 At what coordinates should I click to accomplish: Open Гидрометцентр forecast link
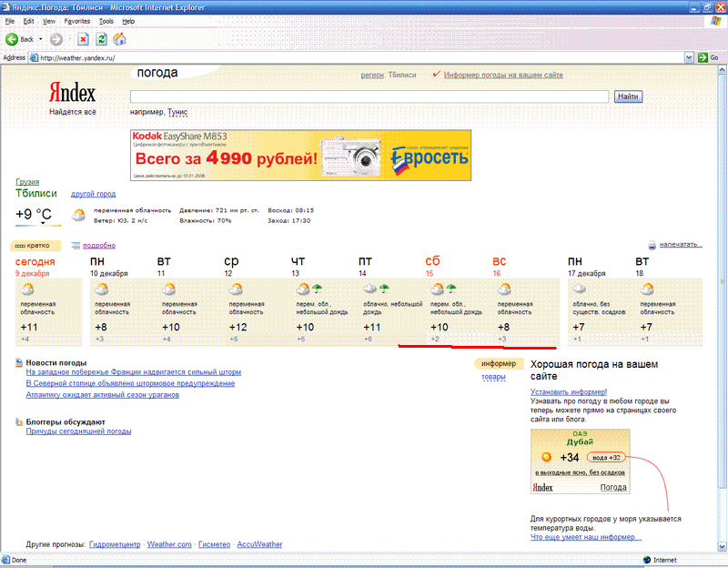point(115,544)
